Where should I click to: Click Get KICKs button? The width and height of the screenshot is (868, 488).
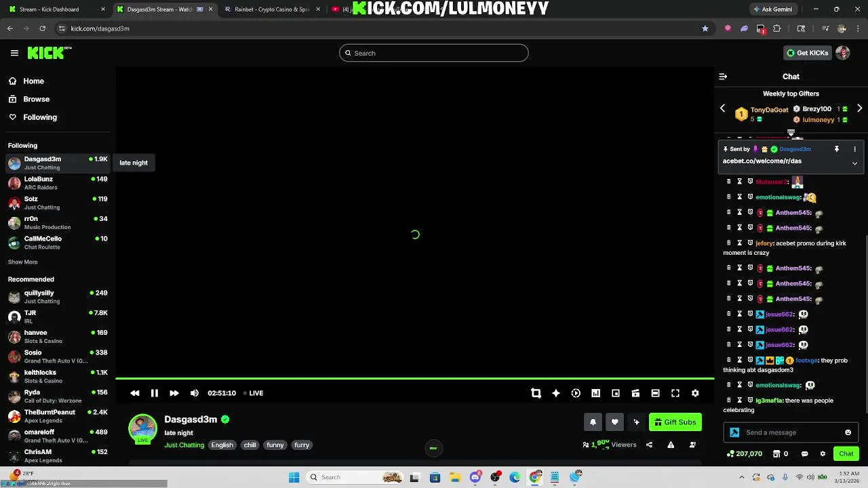(x=807, y=53)
